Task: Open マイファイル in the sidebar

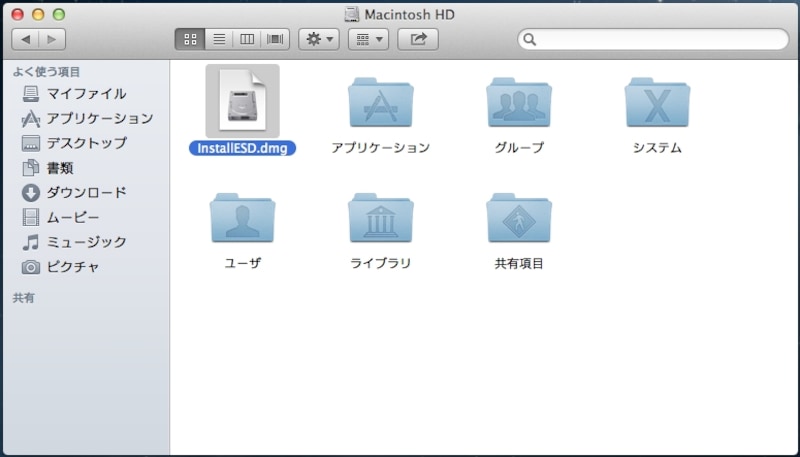Action: [86, 94]
